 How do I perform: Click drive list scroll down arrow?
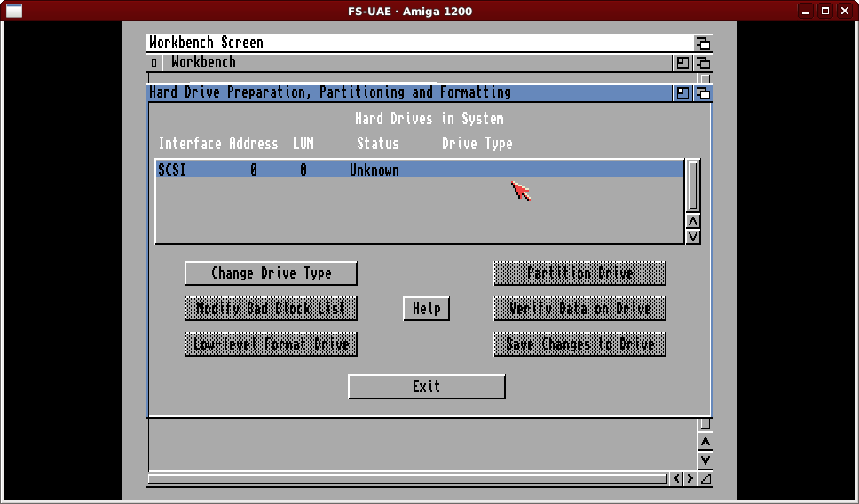692,237
